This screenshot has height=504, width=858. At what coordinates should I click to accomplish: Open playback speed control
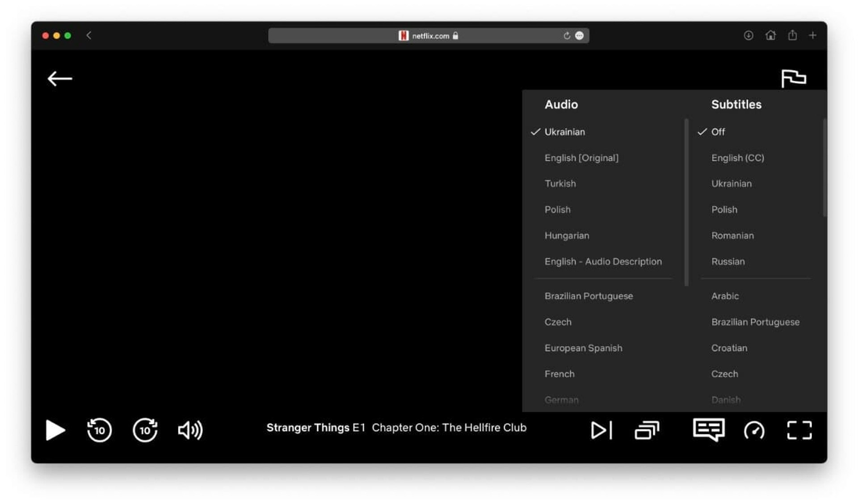(x=754, y=430)
